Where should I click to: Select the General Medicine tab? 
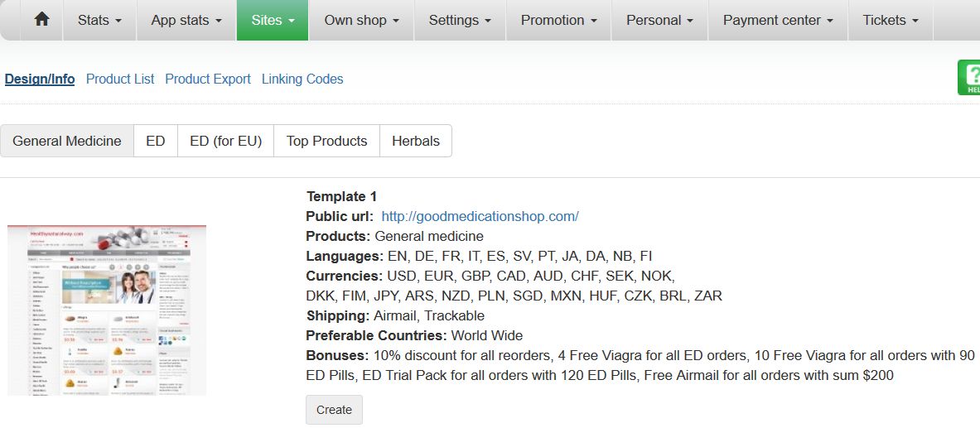(67, 141)
